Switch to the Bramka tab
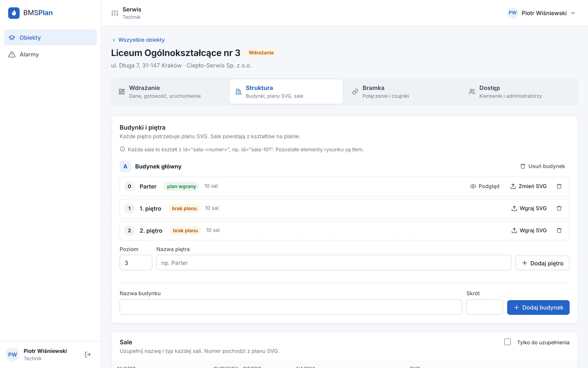 [403, 92]
